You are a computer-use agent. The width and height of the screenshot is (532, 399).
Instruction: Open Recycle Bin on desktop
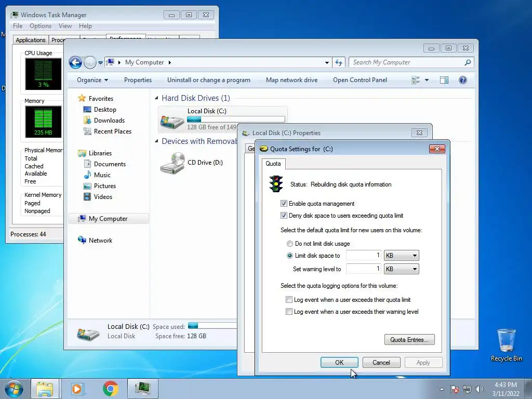click(506, 345)
